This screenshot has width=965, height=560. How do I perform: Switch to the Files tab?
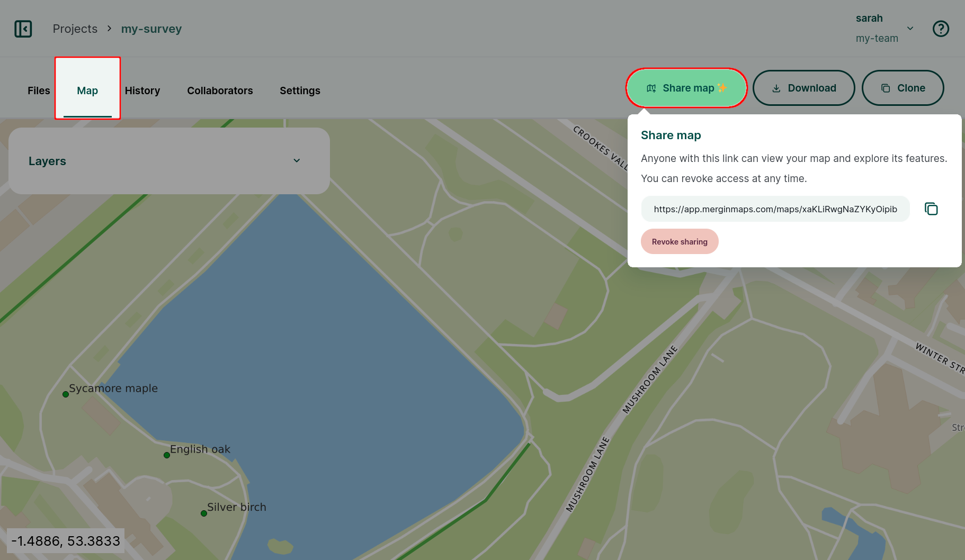[x=38, y=91]
